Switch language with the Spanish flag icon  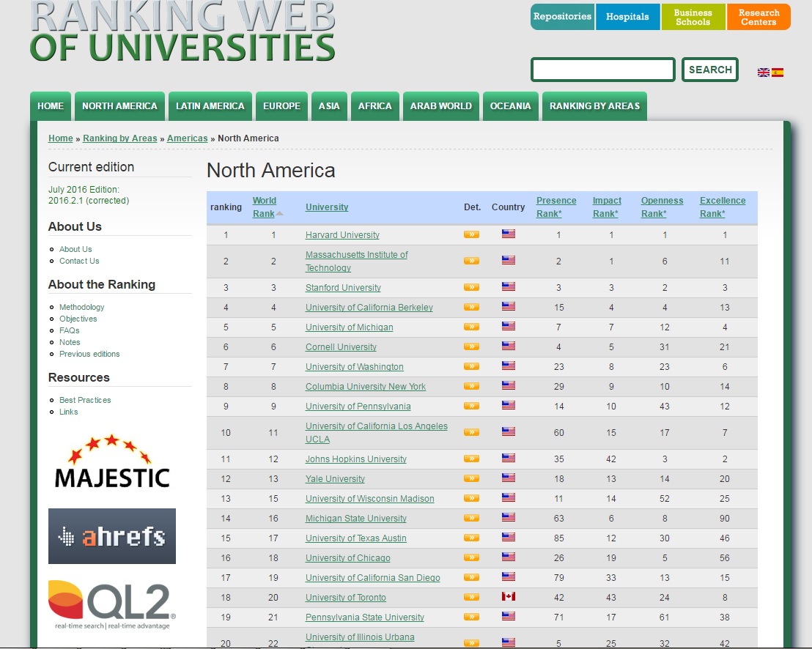click(778, 73)
